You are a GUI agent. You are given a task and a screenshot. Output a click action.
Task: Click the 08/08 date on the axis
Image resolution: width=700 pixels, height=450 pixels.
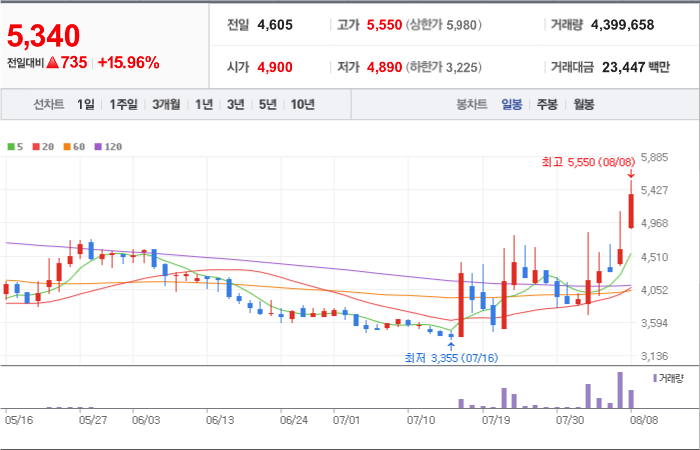pos(644,421)
